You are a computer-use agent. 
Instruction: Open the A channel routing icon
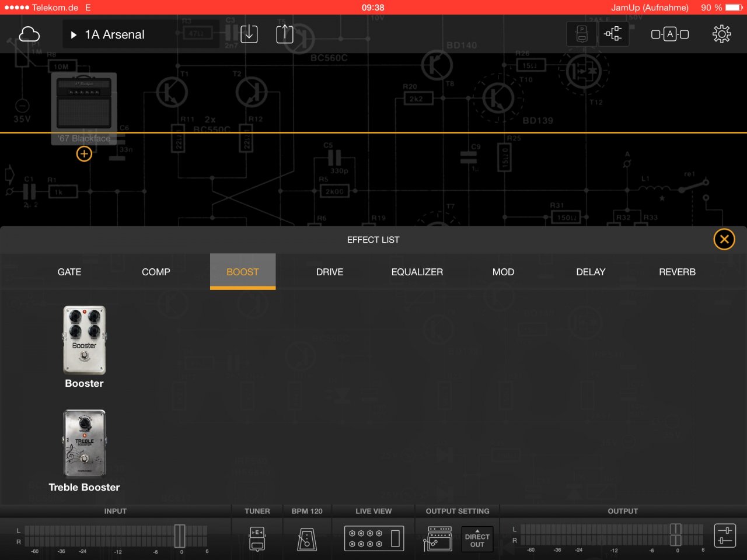click(670, 34)
